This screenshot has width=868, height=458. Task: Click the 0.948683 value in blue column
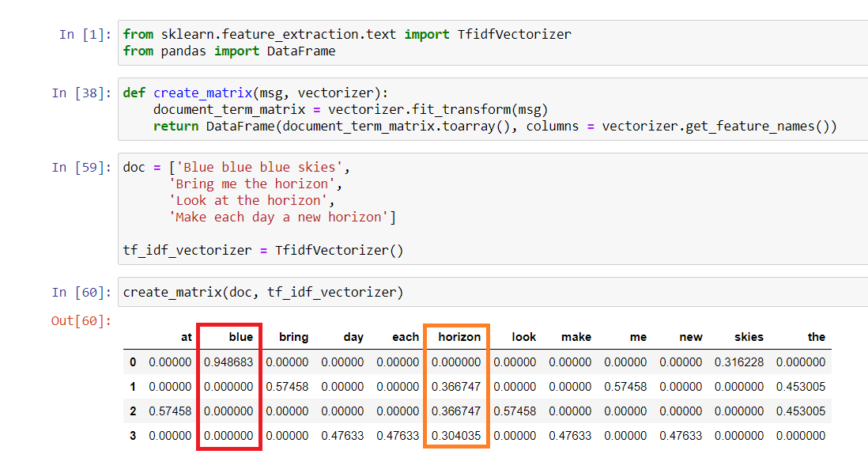coord(228,362)
